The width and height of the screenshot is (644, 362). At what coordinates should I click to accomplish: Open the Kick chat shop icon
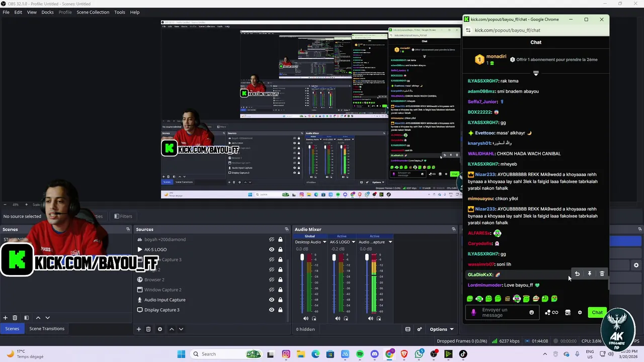coord(568,313)
